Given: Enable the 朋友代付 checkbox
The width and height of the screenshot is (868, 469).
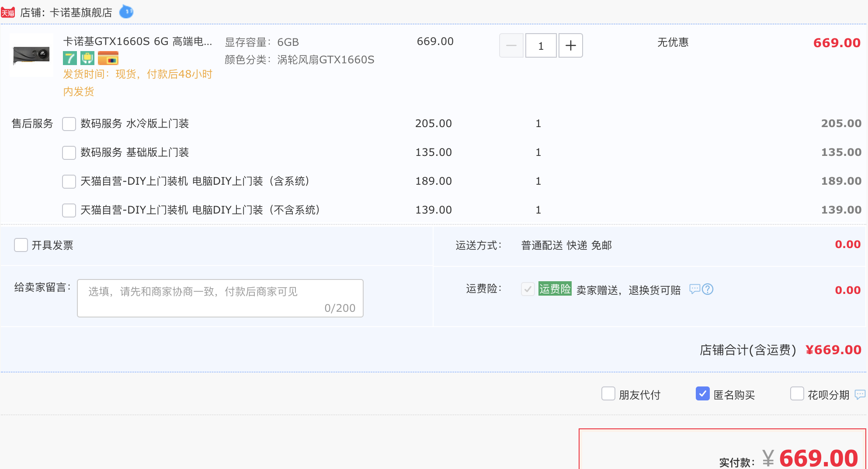Looking at the screenshot, I should [x=608, y=394].
